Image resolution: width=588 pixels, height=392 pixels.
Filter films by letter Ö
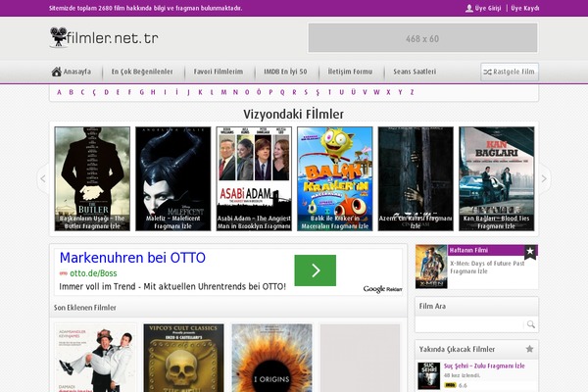tap(259, 92)
